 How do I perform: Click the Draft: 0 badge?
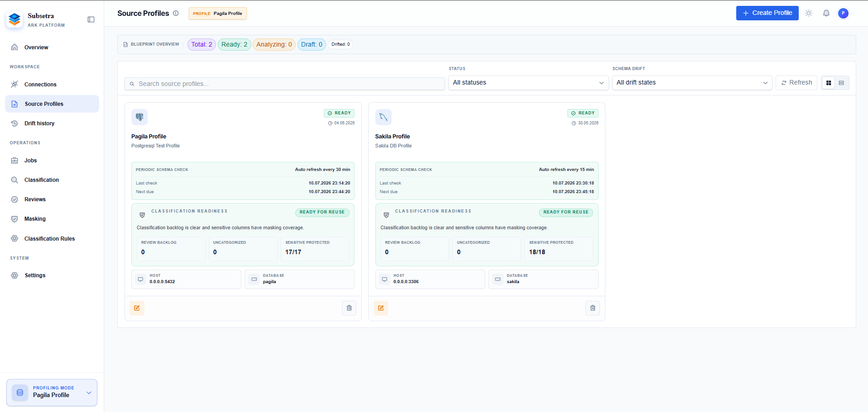[312, 44]
